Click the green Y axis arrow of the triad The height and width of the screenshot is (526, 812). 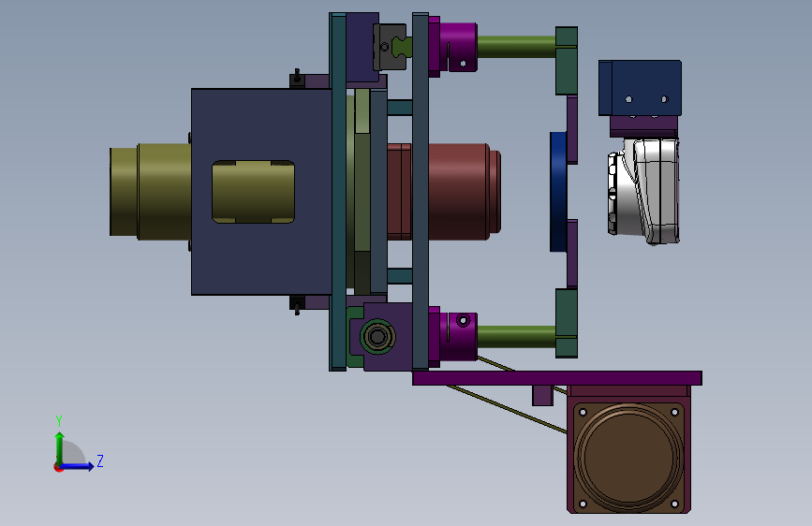pyautogui.click(x=59, y=447)
